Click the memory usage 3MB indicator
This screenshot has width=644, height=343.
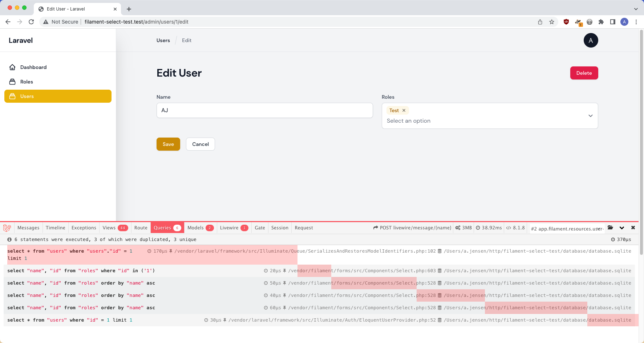click(464, 228)
